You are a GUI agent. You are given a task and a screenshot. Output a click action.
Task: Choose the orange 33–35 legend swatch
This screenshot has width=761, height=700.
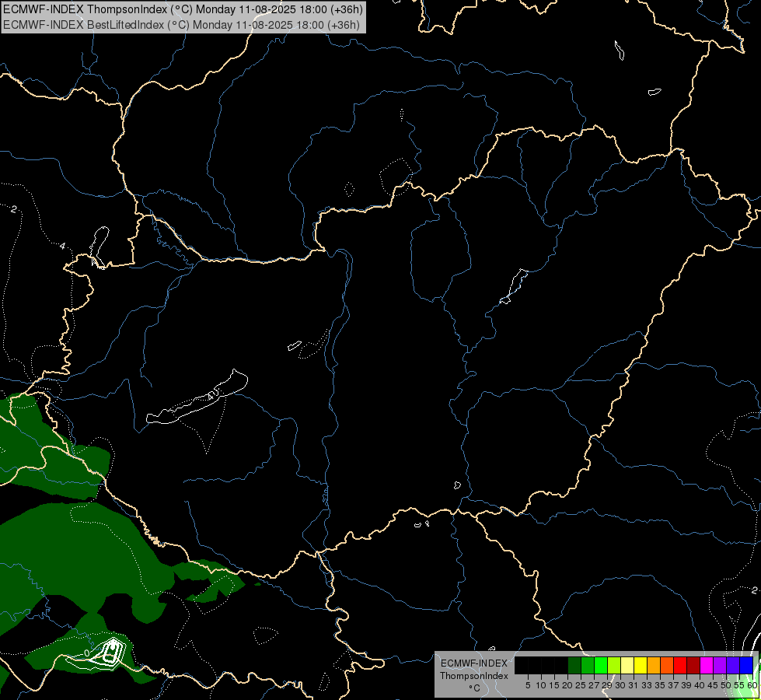click(x=654, y=665)
